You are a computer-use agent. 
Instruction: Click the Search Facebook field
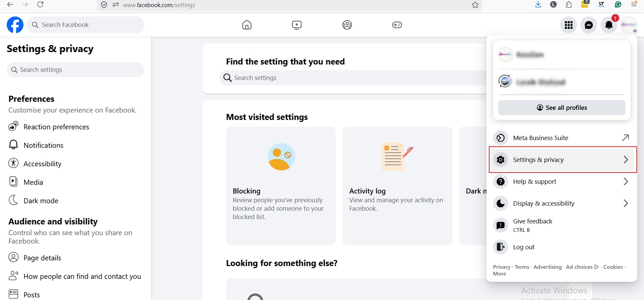tap(86, 25)
